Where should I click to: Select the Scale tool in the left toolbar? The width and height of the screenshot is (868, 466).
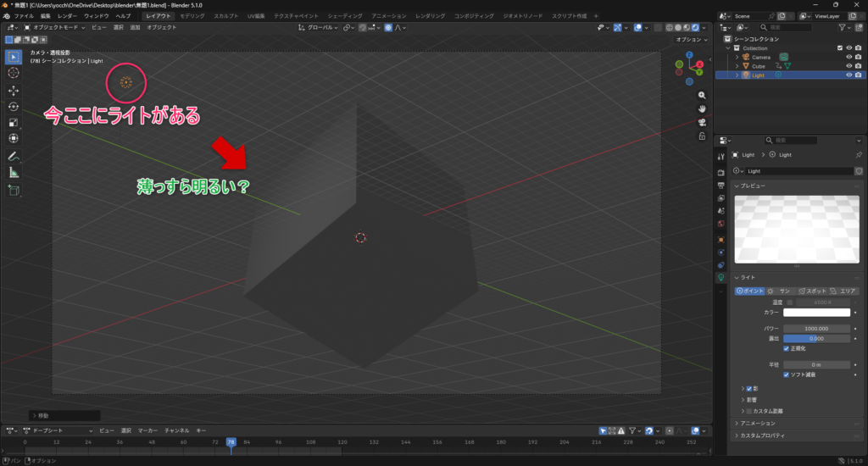click(x=14, y=122)
